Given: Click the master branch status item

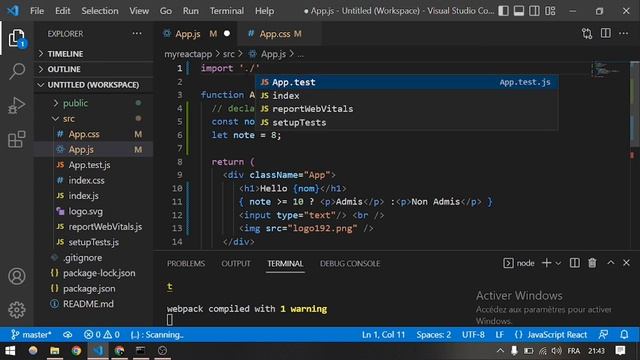Looking at the screenshot, I should tap(31, 335).
